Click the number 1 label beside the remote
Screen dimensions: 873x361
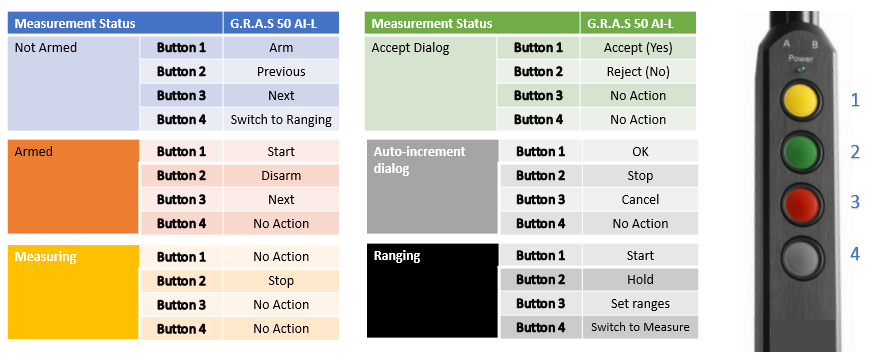(x=855, y=100)
